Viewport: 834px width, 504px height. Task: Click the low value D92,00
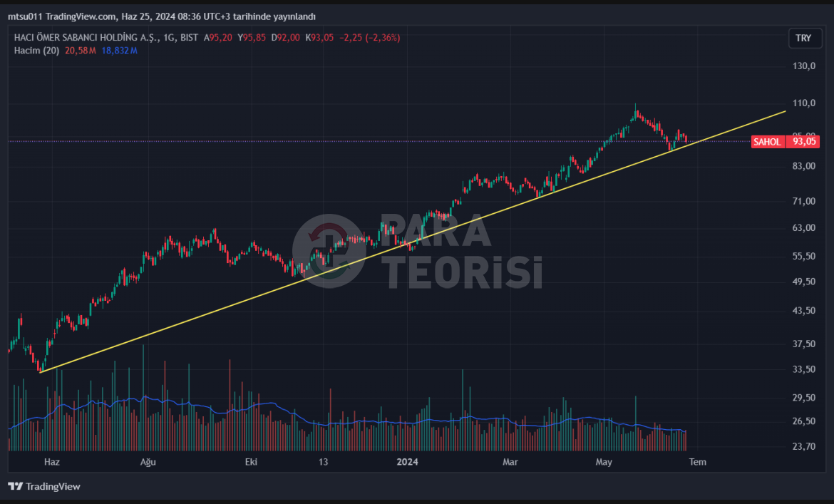(286, 38)
